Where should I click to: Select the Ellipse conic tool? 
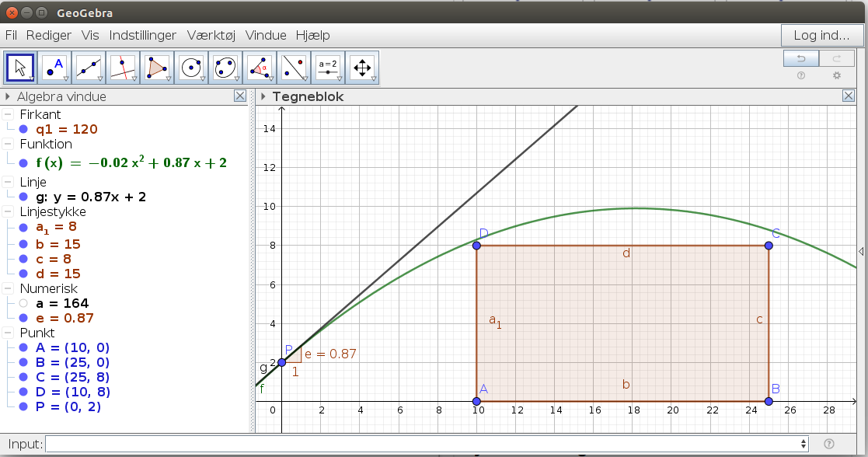[225, 68]
